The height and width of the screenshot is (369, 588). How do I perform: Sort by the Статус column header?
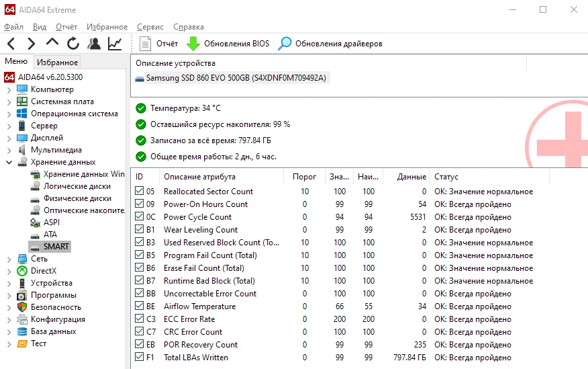click(446, 177)
